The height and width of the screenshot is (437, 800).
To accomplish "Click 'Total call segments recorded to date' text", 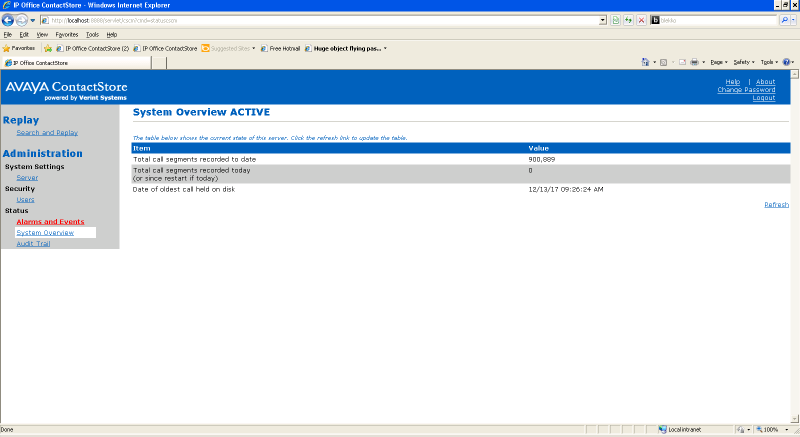I will click(x=194, y=159).
